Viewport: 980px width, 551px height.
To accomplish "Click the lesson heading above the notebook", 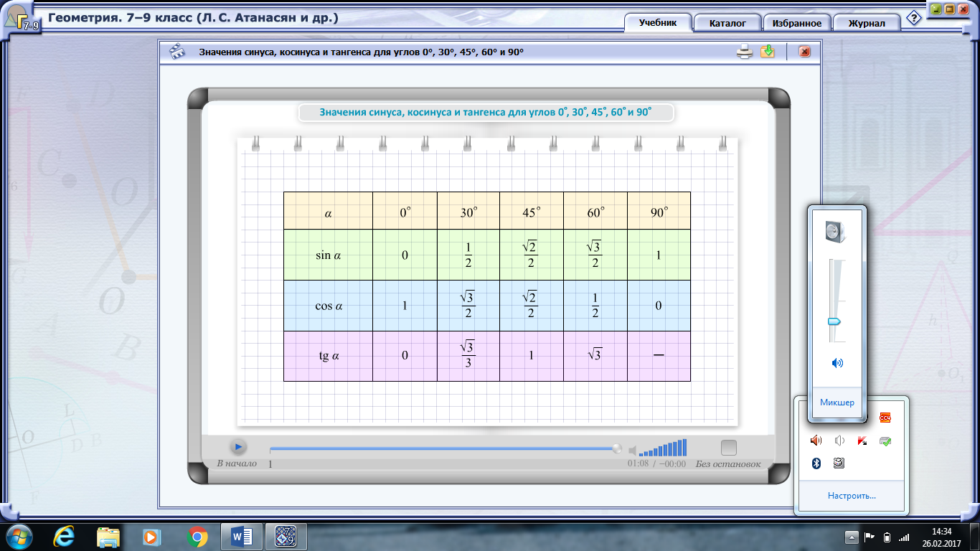I will 486,113.
